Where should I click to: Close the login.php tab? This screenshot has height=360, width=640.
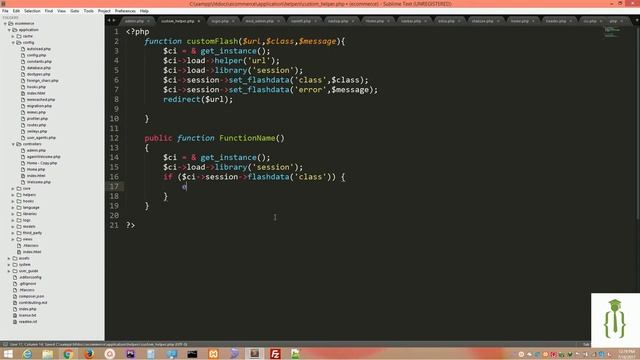[x=233, y=21]
